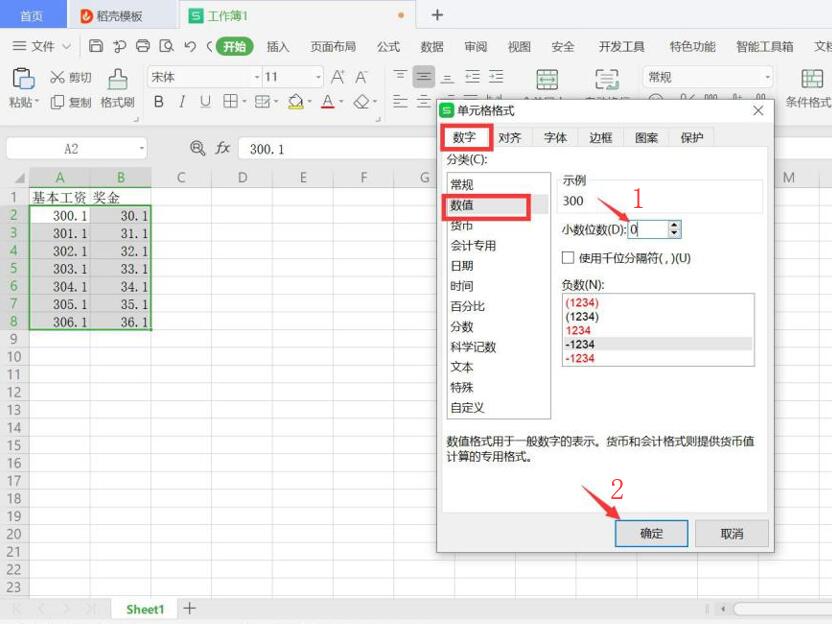Viewport: 832px width, 624px height.
Task: Open the font size 11 dropdown
Action: (x=318, y=77)
